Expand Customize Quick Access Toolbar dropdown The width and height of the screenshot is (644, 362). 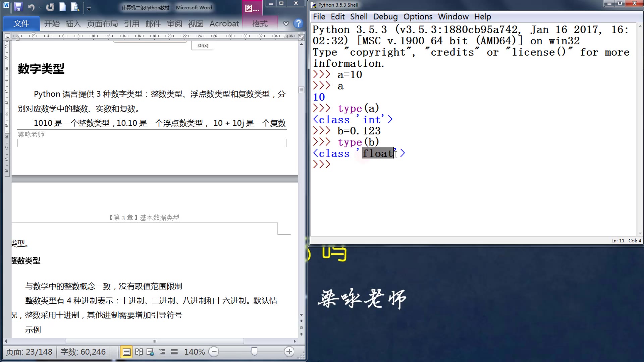point(89,9)
